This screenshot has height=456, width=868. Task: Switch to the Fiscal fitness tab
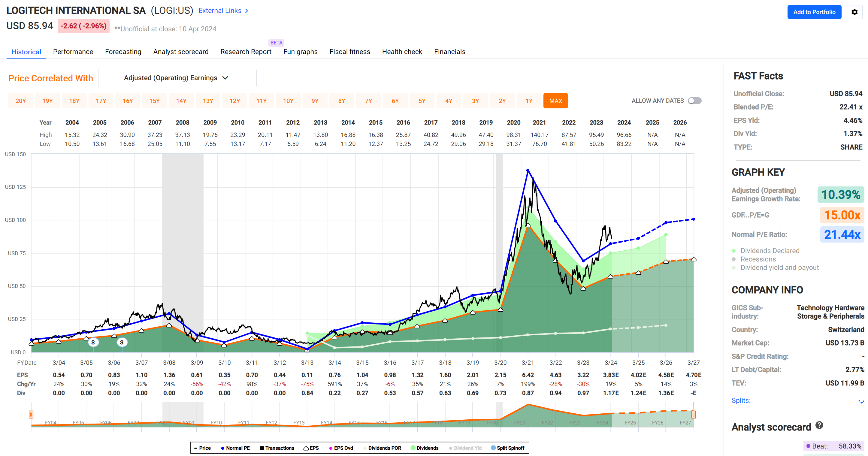point(350,52)
